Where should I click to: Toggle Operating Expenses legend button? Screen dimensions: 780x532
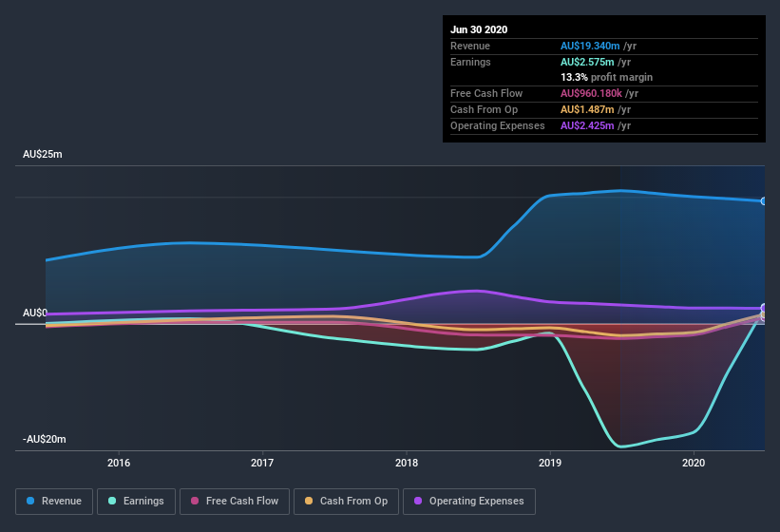tap(469, 502)
